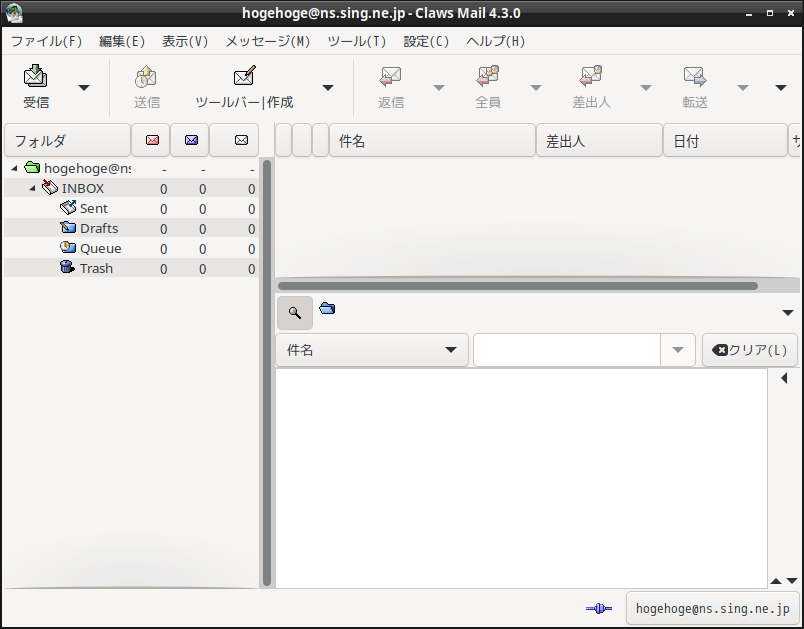The height and width of the screenshot is (629, 804).
Task: Click the Forward (転送) icon
Action: click(695, 76)
